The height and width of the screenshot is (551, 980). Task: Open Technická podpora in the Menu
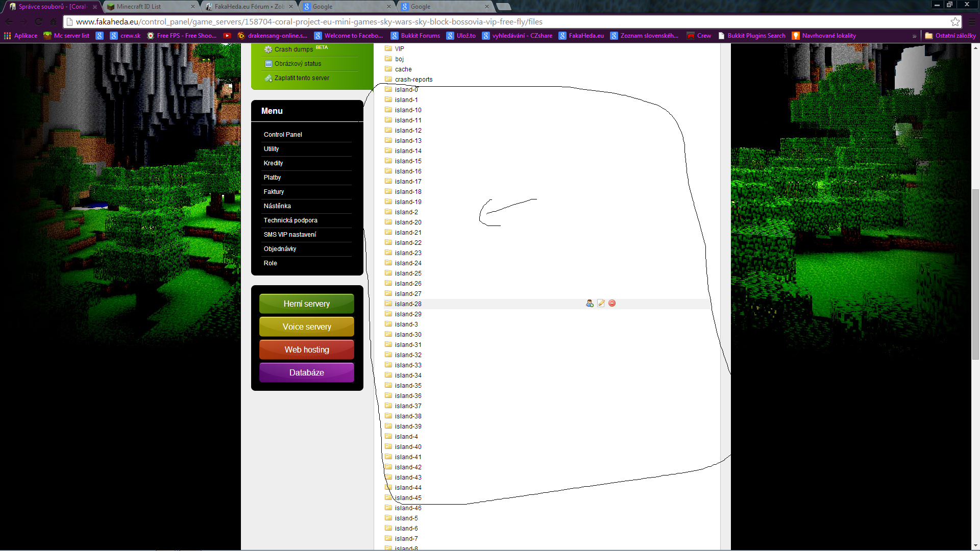point(290,220)
